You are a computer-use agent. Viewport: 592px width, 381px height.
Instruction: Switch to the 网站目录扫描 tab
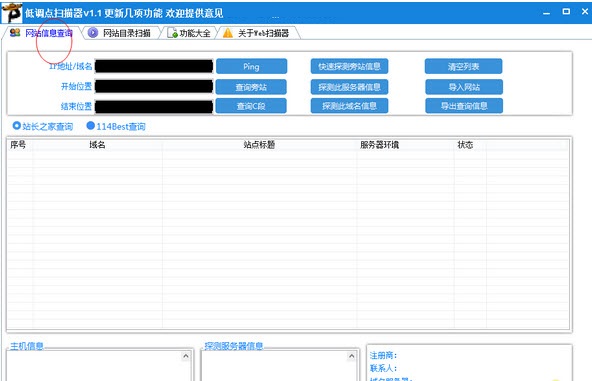coord(121,33)
